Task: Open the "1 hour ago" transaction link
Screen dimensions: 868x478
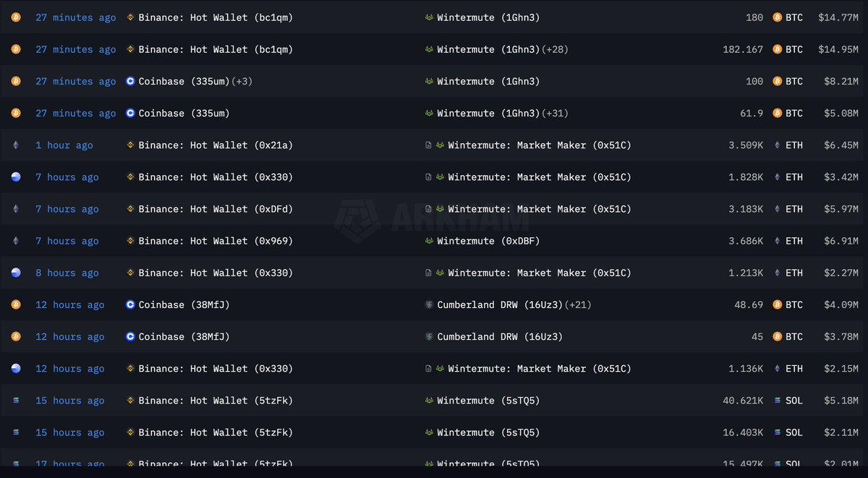Action: pyautogui.click(x=64, y=145)
